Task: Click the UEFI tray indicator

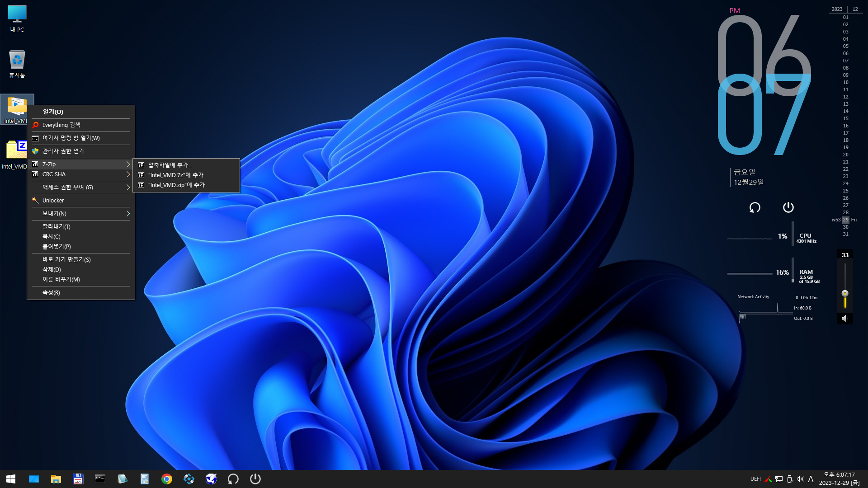Action: click(x=755, y=479)
